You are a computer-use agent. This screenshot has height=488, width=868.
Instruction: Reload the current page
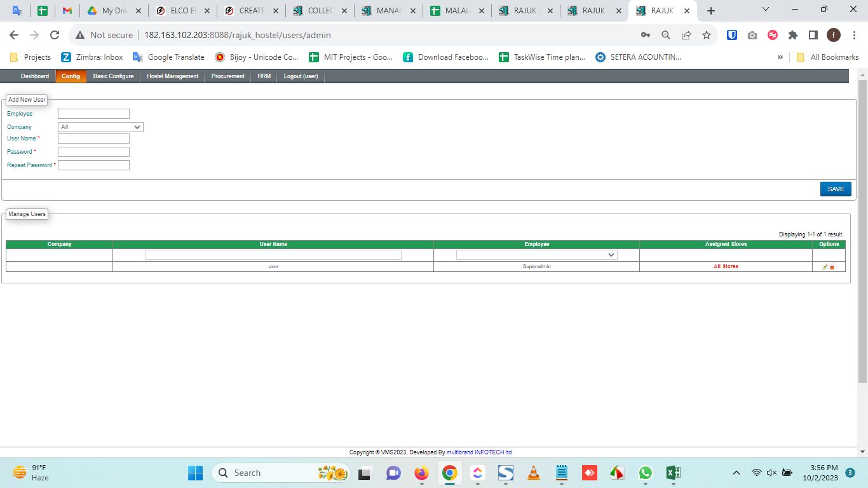[x=55, y=35]
